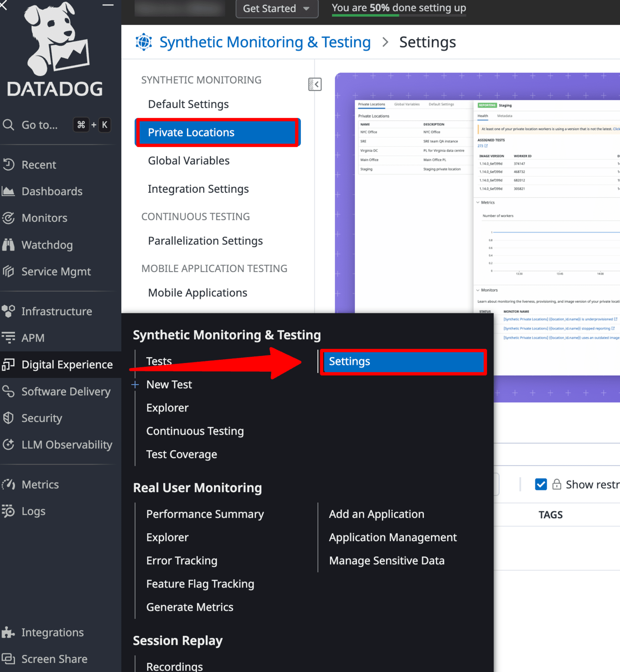Open the Go to search icon
The image size is (620, 672).
8,125
